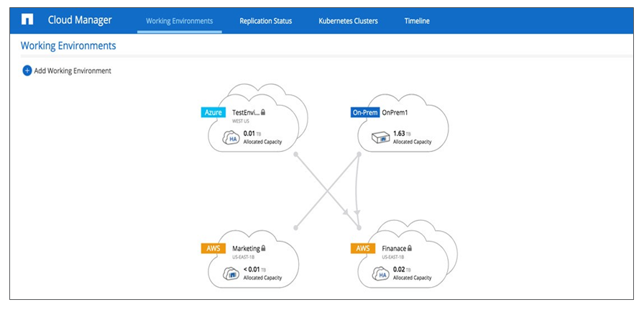Click Allocated Capacity label in OnPrem1
The image size is (644, 310).
point(413,142)
